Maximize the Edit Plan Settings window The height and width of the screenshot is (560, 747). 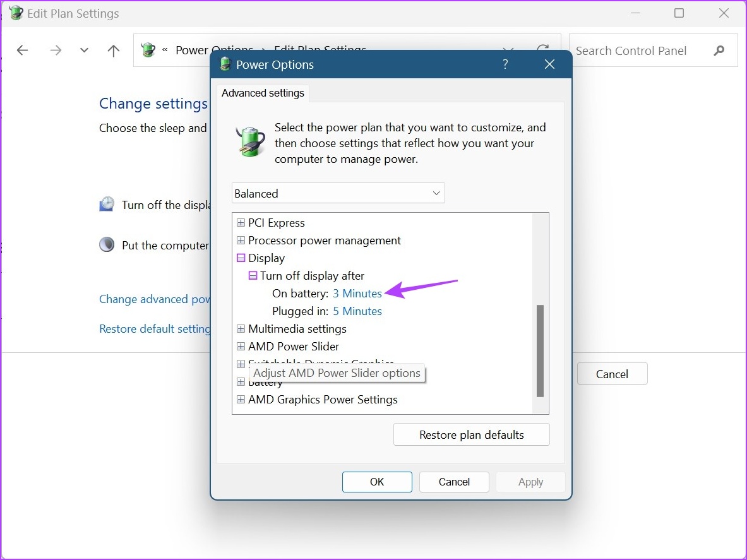tap(679, 13)
